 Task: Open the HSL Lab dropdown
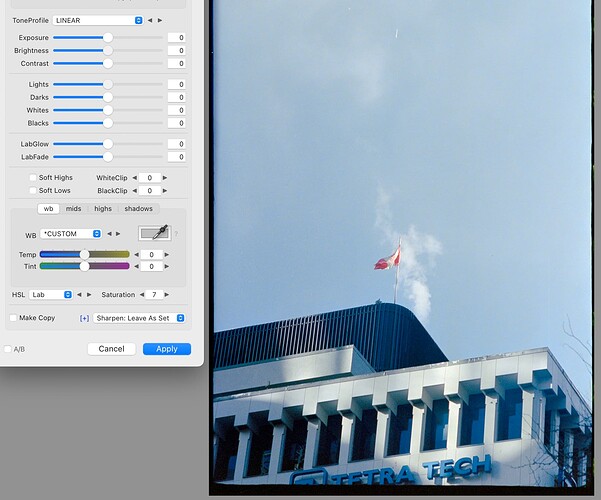pos(51,294)
